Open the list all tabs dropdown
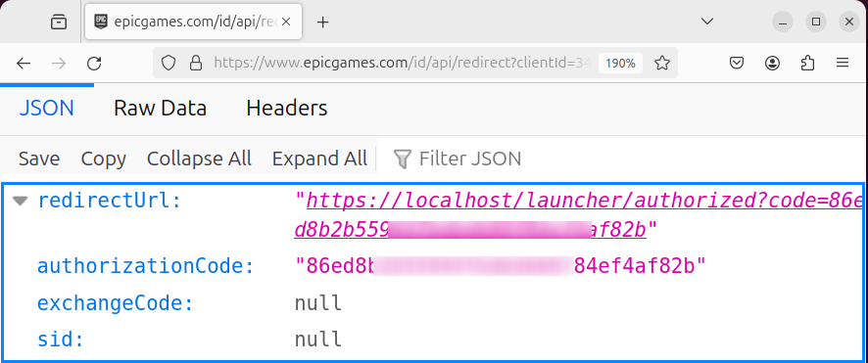868x363 pixels. tap(707, 22)
